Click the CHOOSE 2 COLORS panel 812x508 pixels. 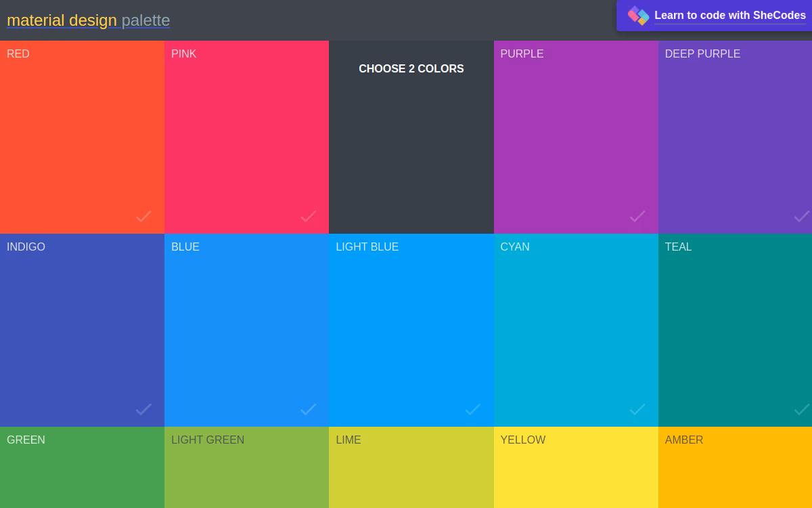pyautogui.click(x=411, y=135)
